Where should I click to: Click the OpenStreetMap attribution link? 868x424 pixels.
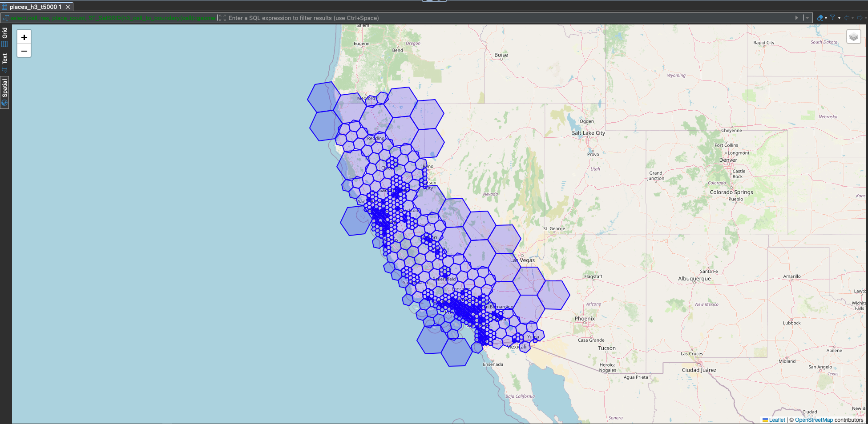coord(814,420)
